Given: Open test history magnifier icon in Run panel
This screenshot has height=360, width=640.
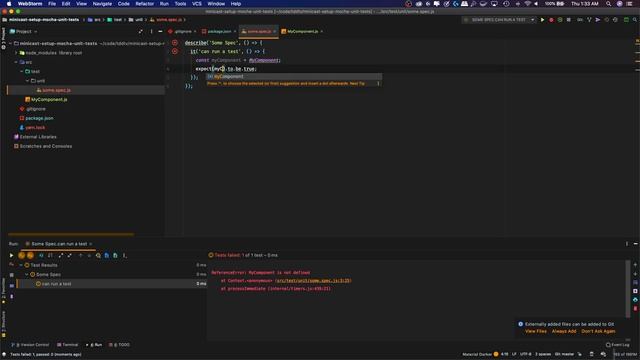Looking at the screenshot, I should (x=98, y=256).
